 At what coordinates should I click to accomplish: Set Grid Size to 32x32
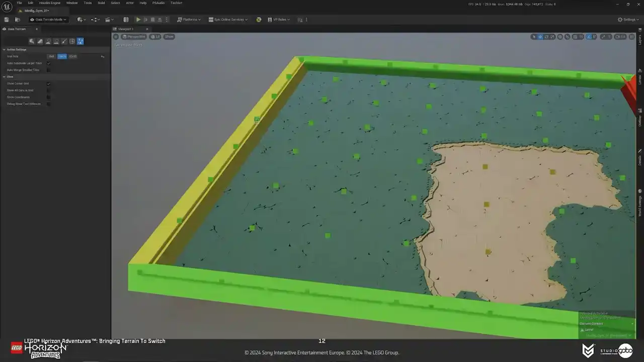tap(73, 56)
